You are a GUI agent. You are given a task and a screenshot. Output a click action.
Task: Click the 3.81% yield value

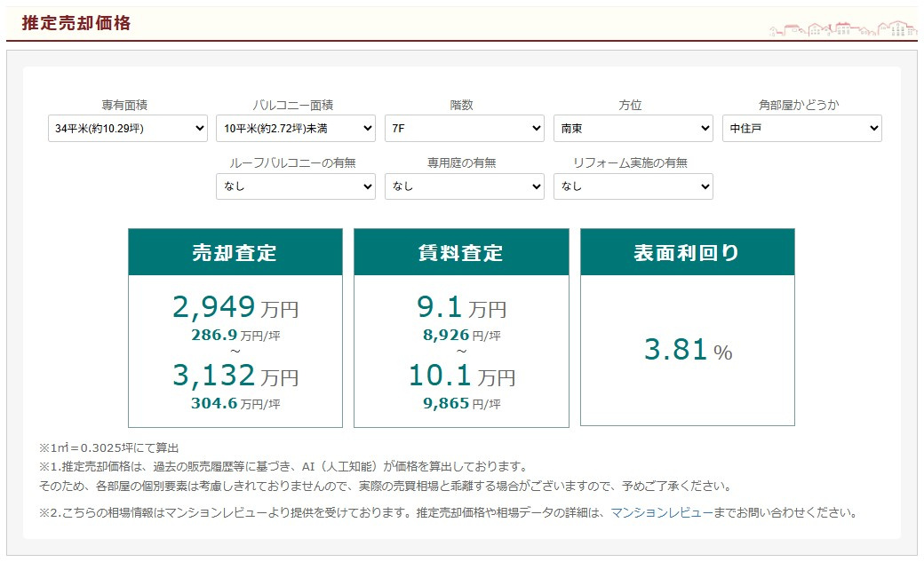point(688,351)
